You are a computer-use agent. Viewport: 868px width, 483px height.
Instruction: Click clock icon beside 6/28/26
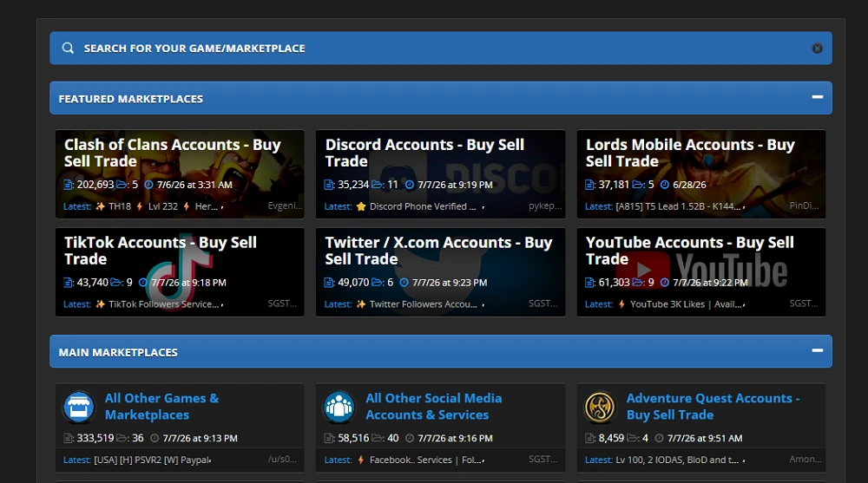[x=665, y=185]
